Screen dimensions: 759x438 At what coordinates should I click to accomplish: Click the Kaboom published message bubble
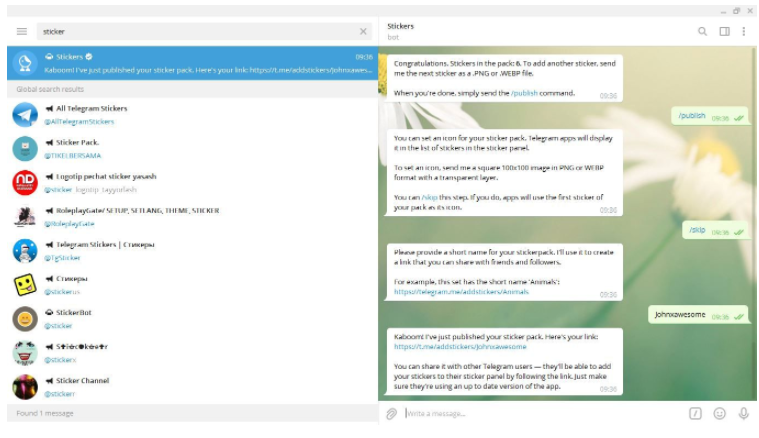(x=504, y=362)
